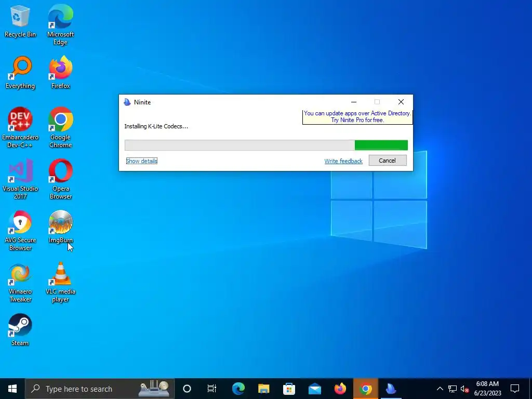Select the Google Chrome desktop shortcut
532x399 pixels.
point(60,128)
